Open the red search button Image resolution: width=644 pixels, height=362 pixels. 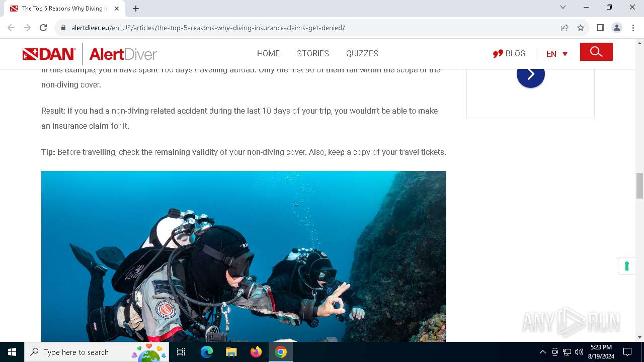(x=596, y=52)
